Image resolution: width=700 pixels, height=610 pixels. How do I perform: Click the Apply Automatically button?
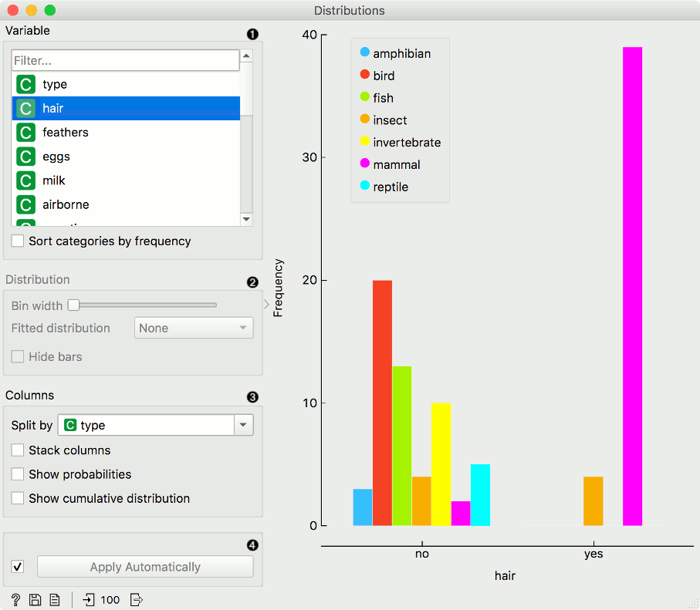point(145,567)
